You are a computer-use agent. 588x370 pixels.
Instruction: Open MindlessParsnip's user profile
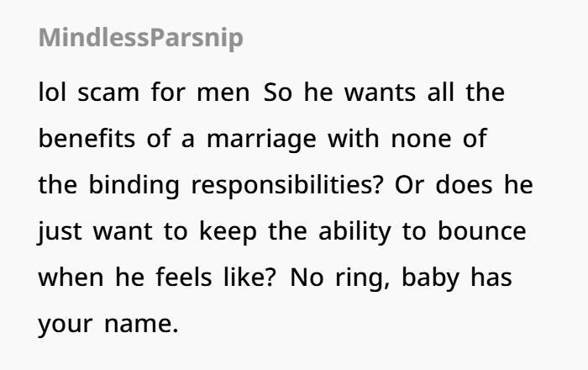point(141,38)
